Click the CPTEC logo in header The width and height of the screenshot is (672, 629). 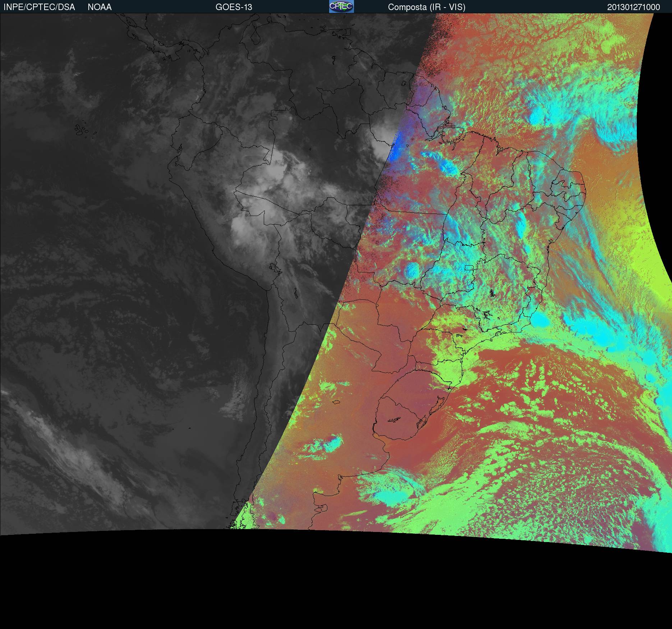tap(341, 6)
